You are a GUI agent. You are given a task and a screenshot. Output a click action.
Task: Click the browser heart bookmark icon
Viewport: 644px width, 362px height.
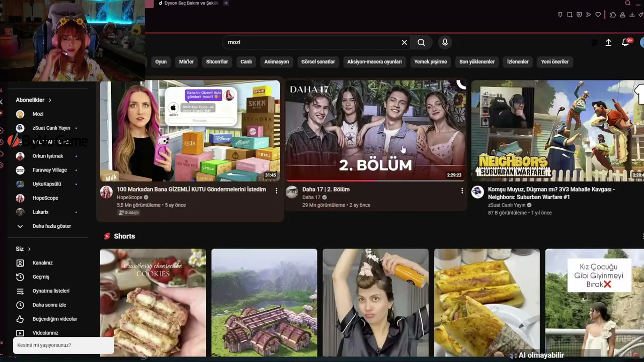point(598,15)
